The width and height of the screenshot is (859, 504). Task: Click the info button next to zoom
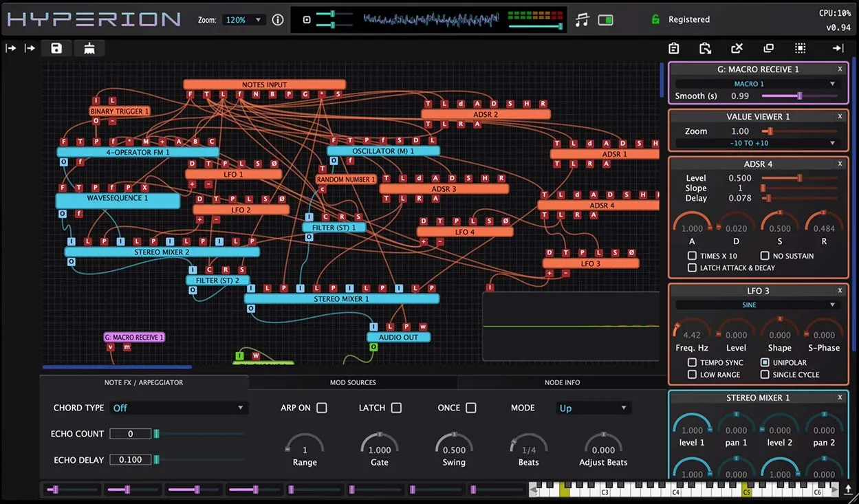tap(277, 19)
